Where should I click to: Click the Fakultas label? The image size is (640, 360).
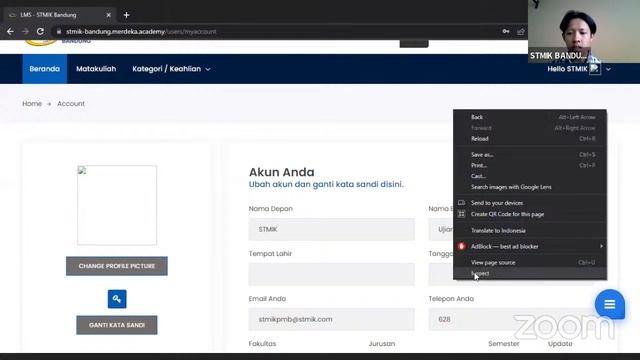(262, 344)
